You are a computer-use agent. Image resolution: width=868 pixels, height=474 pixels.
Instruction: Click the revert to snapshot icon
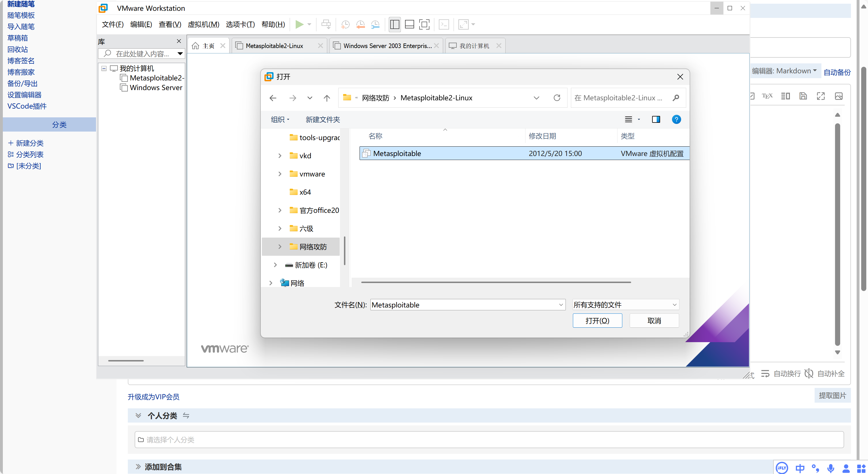coord(360,24)
